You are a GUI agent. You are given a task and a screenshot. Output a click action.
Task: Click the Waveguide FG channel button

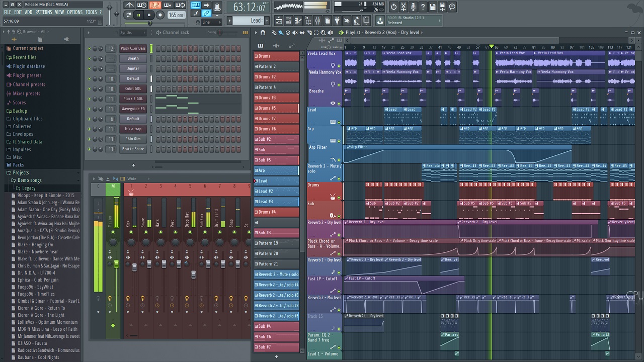tap(133, 109)
